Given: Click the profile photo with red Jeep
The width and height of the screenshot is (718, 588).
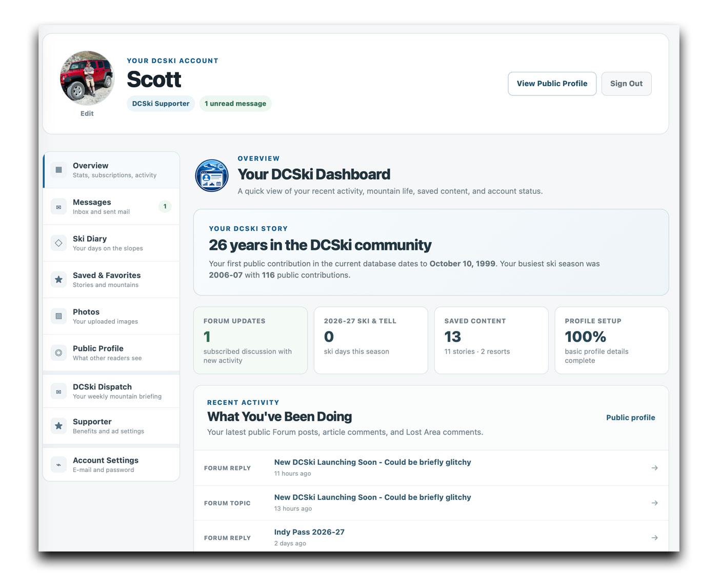Looking at the screenshot, I should 87,78.
